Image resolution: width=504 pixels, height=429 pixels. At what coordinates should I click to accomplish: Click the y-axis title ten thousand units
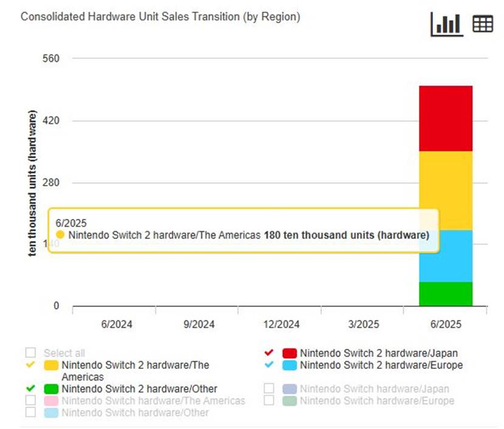coord(32,183)
